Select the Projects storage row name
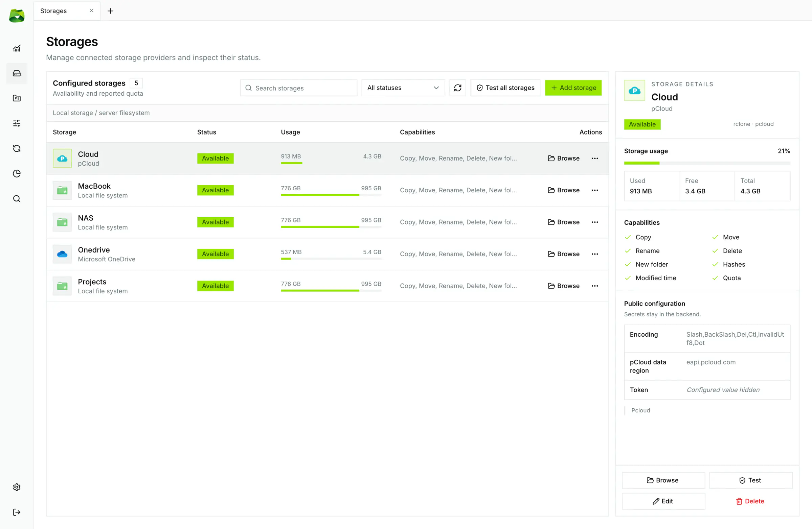The width and height of the screenshot is (812, 529). point(92,282)
